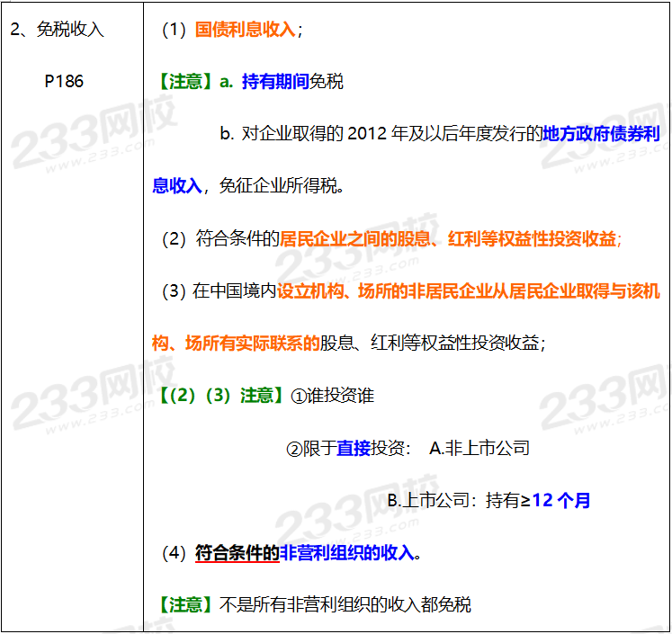The width and height of the screenshot is (672, 634).
Task: Click the blue "直接" word
Action: [x=354, y=448]
